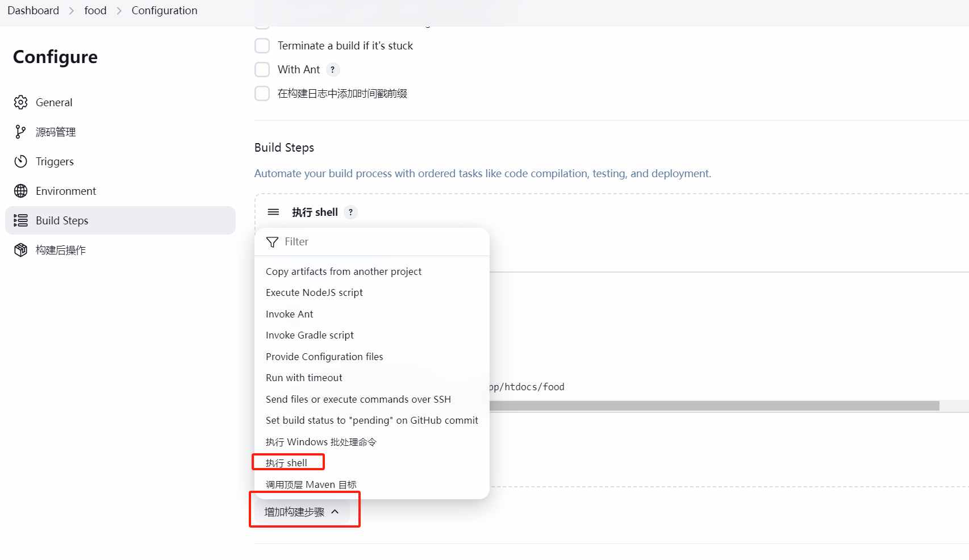This screenshot has height=560, width=969.
Task: Click the 构建后操作 package icon
Action: coord(21,250)
